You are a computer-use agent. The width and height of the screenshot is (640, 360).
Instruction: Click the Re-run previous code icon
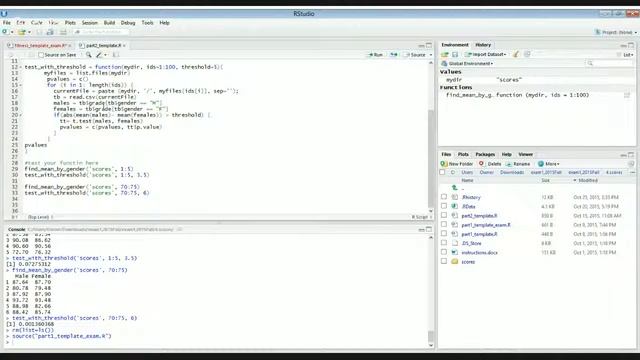pos(394,55)
